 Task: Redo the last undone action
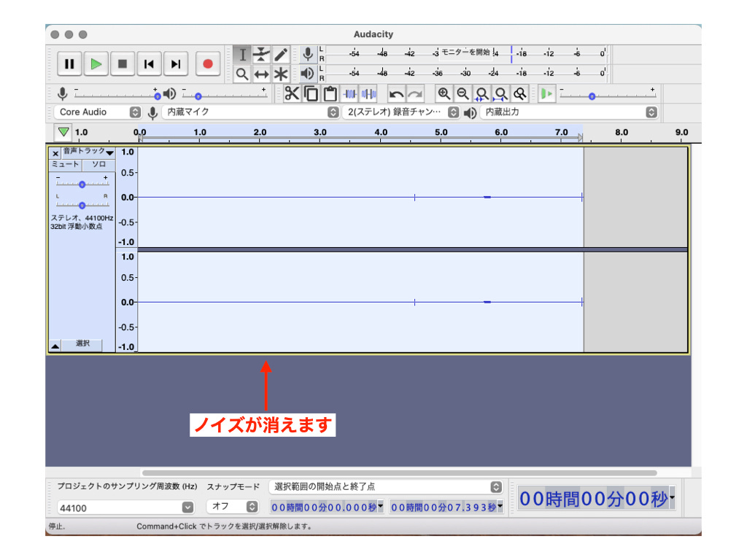(x=415, y=94)
